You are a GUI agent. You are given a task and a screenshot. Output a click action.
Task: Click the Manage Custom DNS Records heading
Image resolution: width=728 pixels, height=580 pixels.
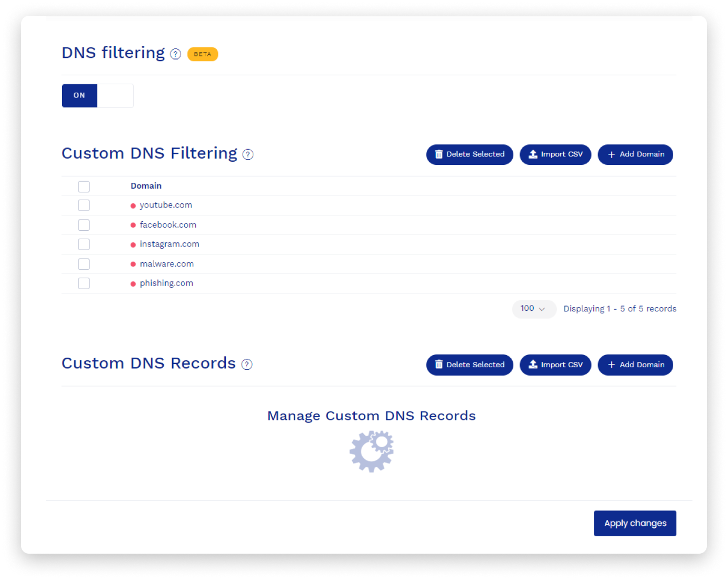[x=372, y=416]
